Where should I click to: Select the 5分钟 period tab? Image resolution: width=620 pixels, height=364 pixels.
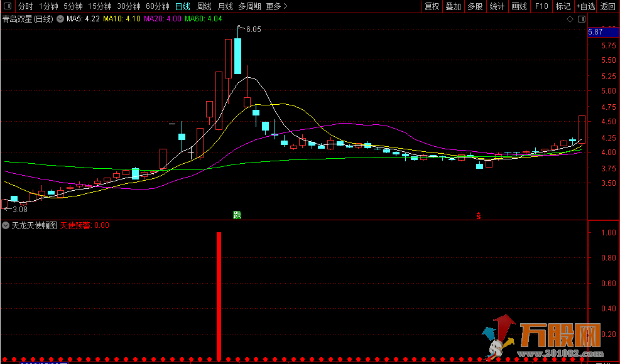coord(73,6)
